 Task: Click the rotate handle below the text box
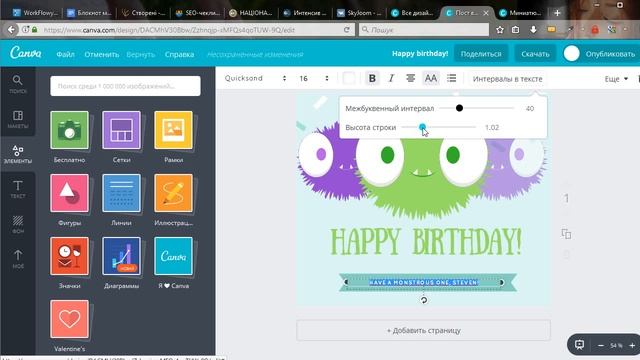(x=424, y=300)
